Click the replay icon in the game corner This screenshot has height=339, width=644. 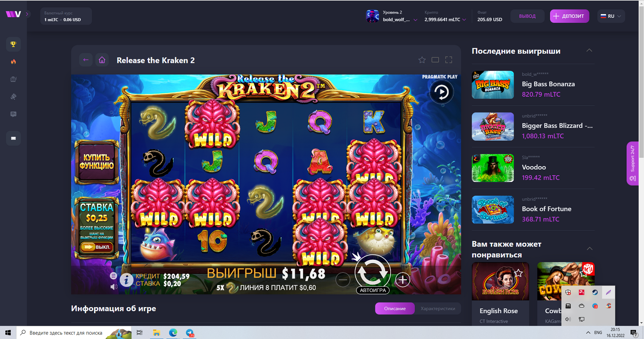[441, 92]
